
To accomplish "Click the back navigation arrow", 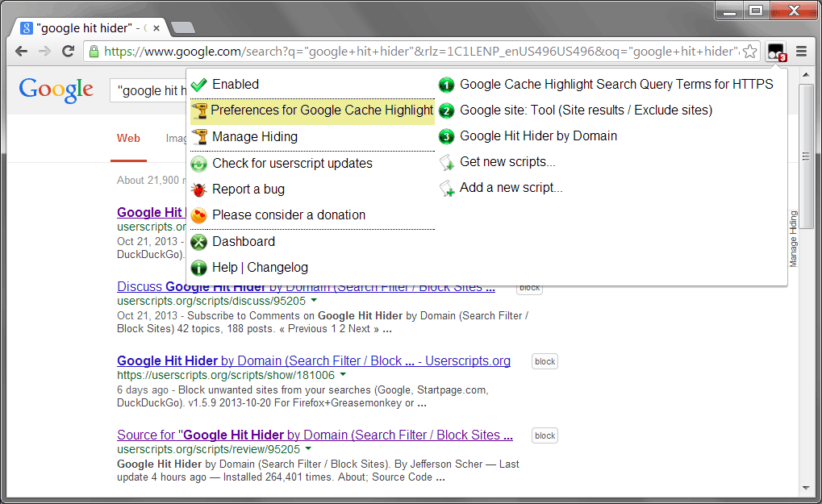I will 22,51.
